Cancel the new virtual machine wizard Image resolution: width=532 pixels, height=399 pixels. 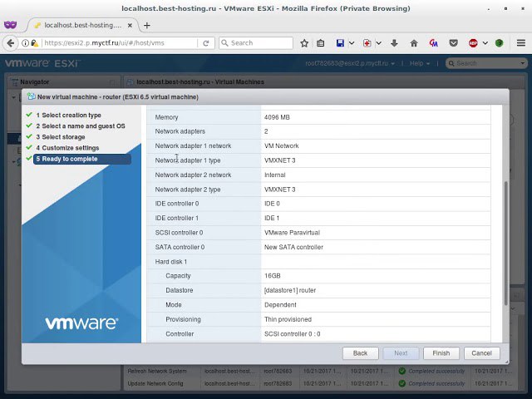[x=481, y=353]
